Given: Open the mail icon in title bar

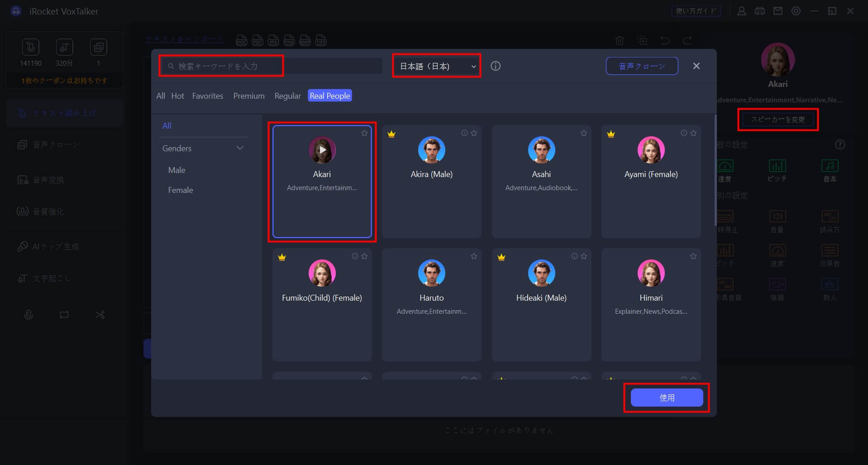Looking at the screenshot, I should (778, 11).
